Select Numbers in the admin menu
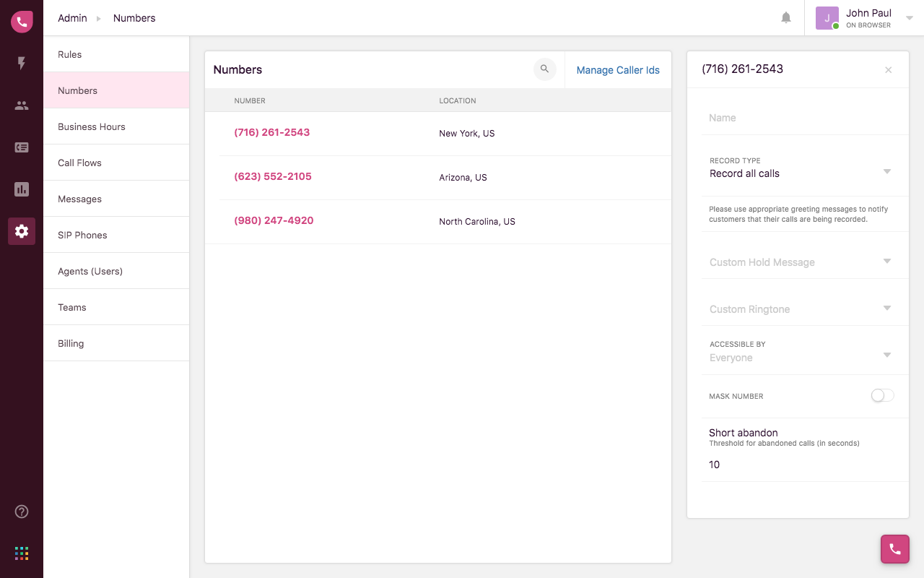The width and height of the screenshot is (924, 578). (x=116, y=90)
